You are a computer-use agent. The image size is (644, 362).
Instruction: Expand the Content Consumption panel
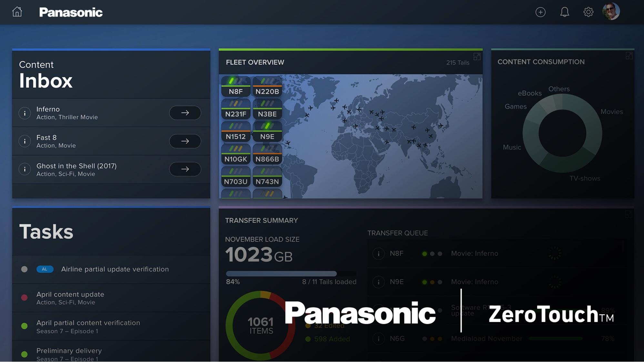click(629, 56)
